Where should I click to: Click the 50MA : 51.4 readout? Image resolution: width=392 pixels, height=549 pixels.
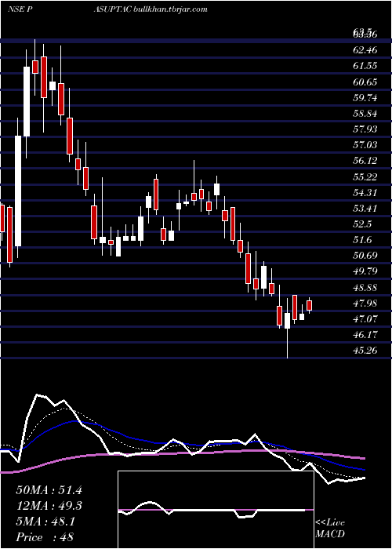[x=49, y=490]
